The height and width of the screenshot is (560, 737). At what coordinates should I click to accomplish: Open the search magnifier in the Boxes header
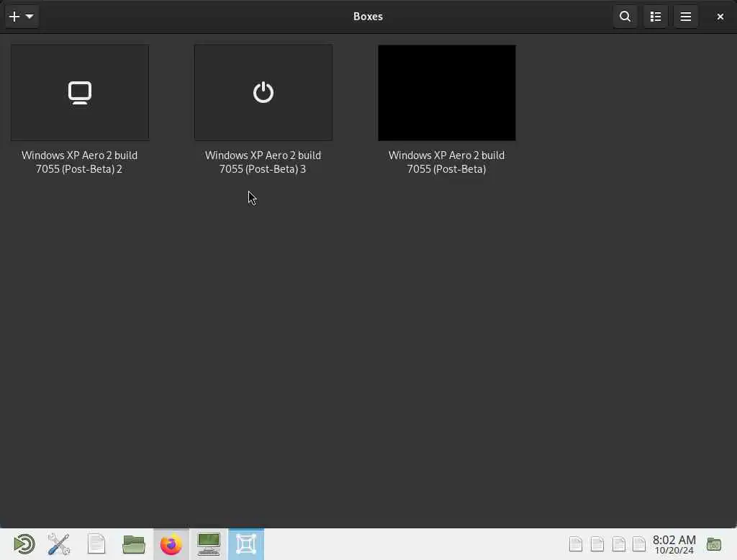(x=625, y=17)
